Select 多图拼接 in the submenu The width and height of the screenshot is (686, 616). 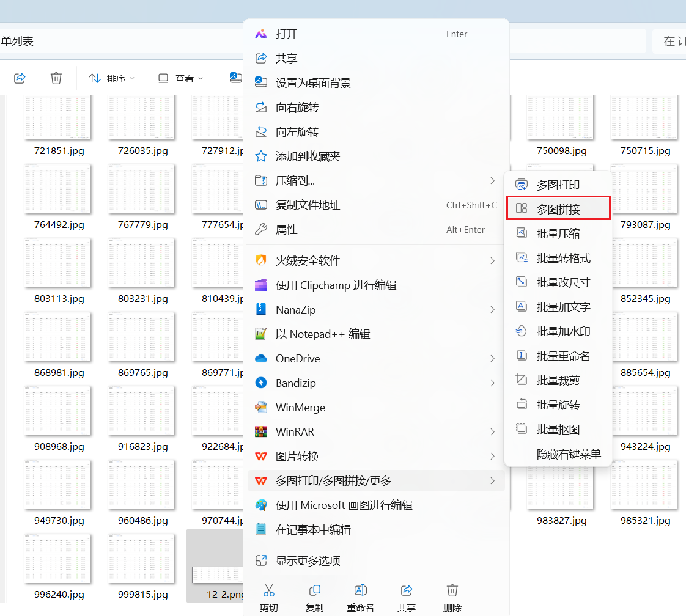tap(558, 209)
